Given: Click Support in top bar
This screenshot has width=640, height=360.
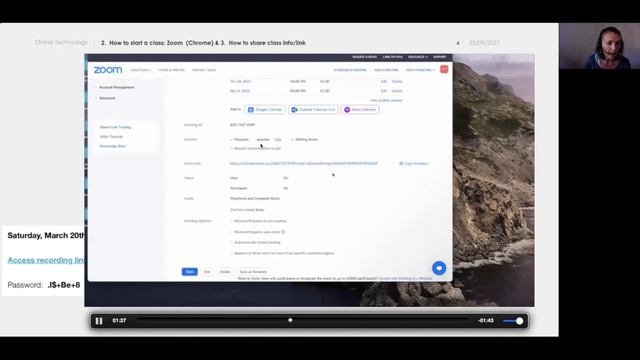Looking at the screenshot, I should 440,57.
